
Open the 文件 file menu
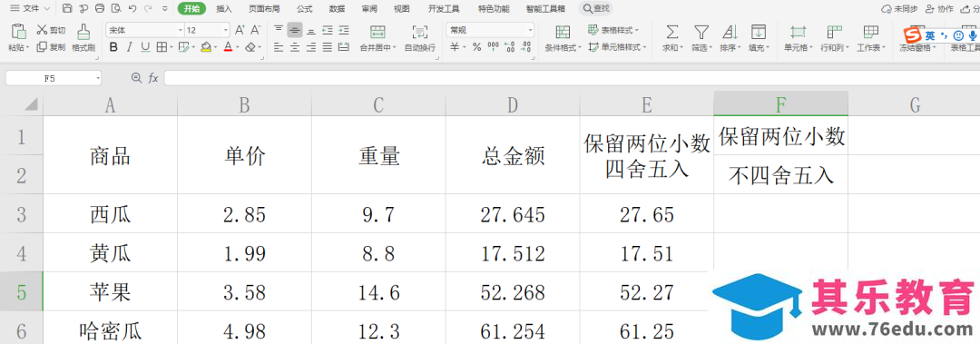point(30,9)
